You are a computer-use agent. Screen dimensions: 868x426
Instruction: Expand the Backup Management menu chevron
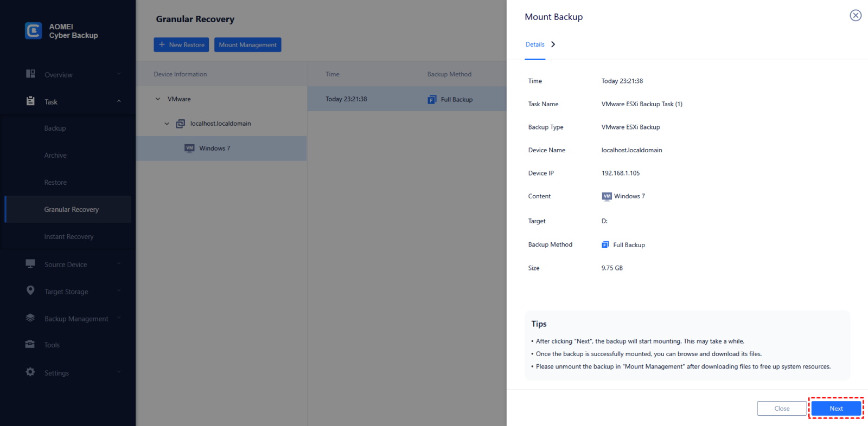click(x=119, y=318)
